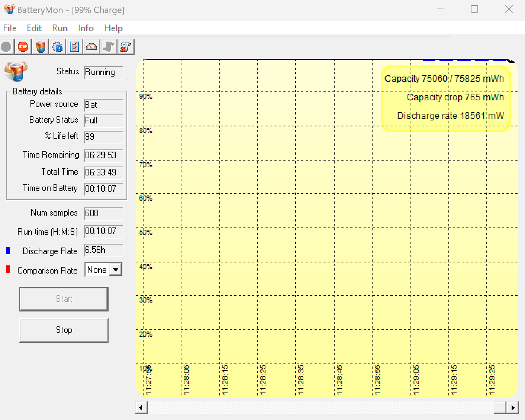525x420 pixels.
Task: Click the "Capacity drop 765 mWh" graph text
Action: (455, 97)
